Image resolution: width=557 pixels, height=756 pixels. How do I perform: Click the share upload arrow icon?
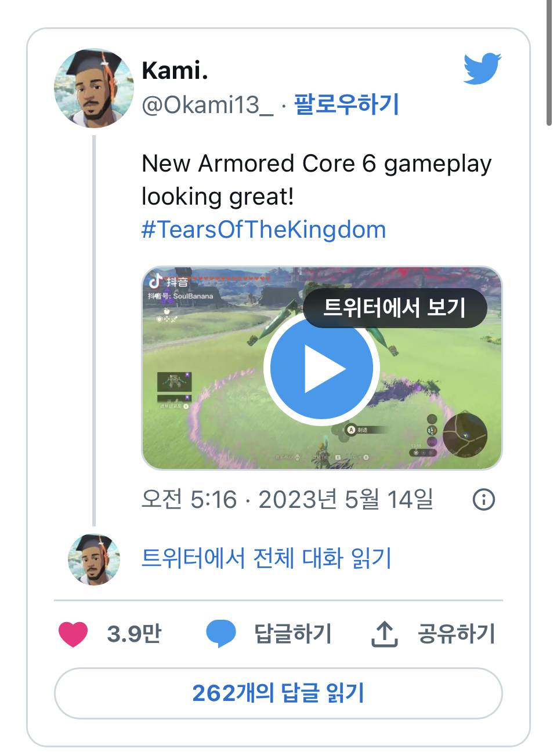[x=384, y=634]
